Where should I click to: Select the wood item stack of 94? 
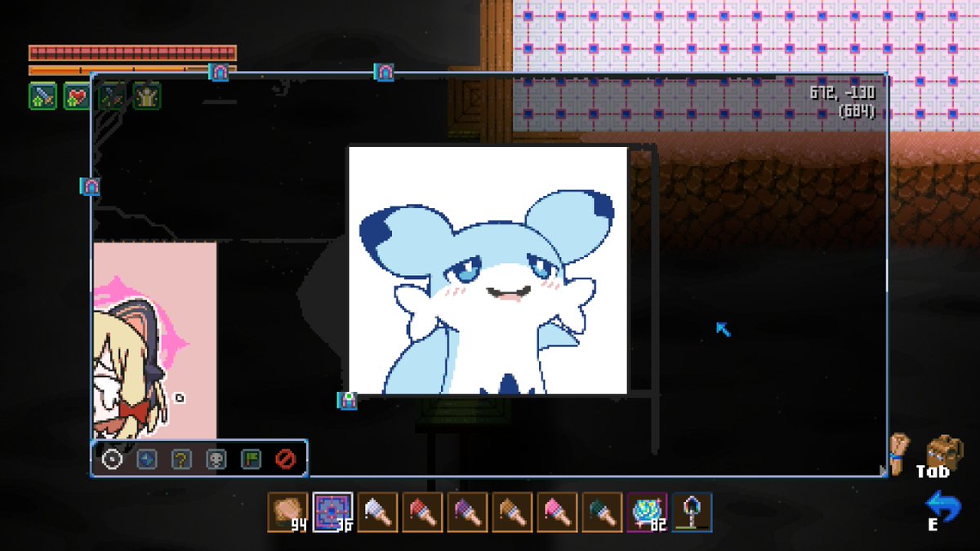(288, 513)
